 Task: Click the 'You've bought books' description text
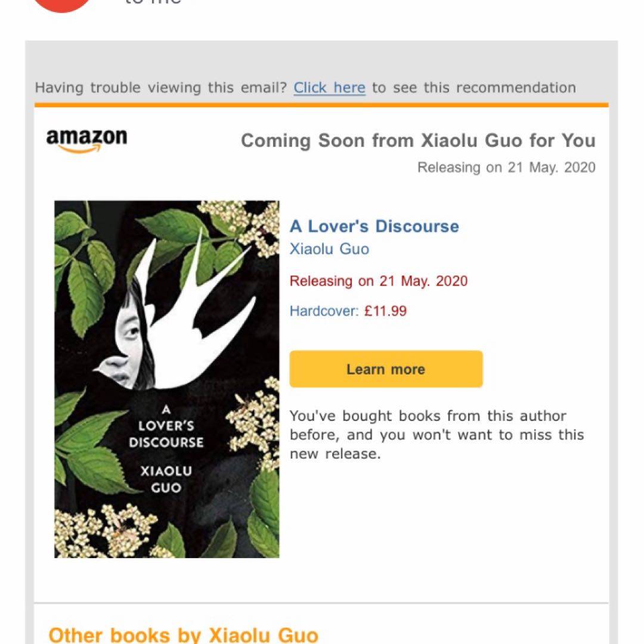tap(436, 435)
